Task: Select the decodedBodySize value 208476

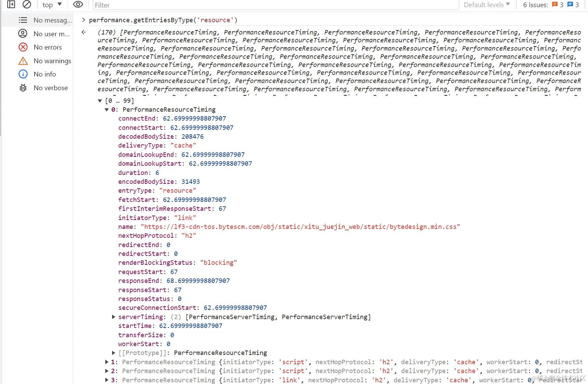Action: coord(192,136)
